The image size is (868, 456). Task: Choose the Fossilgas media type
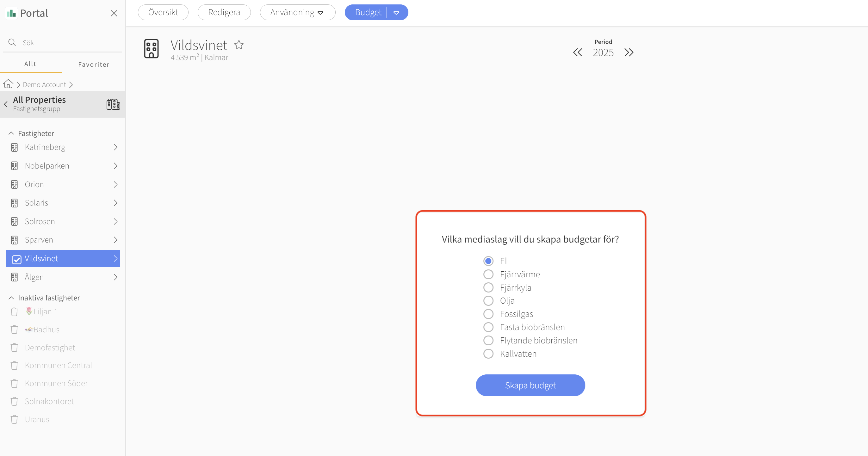tap(488, 314)
